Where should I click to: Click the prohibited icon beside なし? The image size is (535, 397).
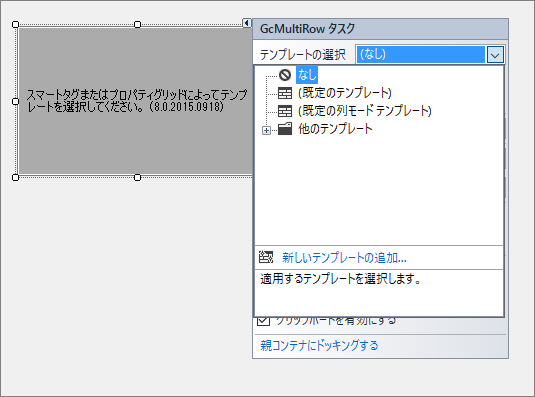click(x=285, y=75)
